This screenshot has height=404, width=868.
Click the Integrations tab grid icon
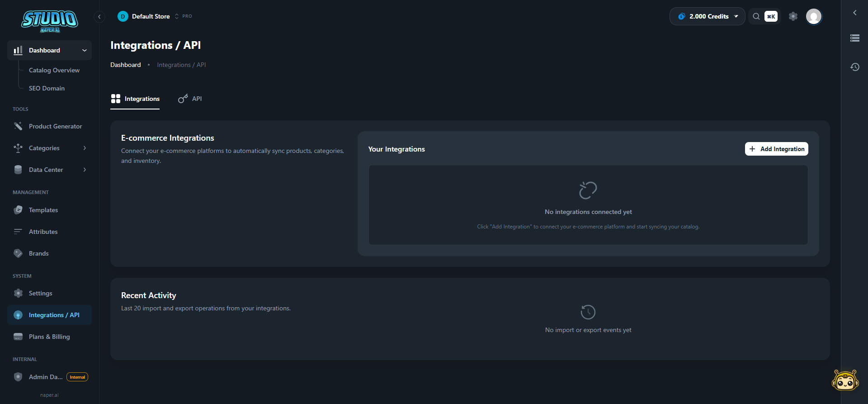pyautogui.click(x=116, y=99)
